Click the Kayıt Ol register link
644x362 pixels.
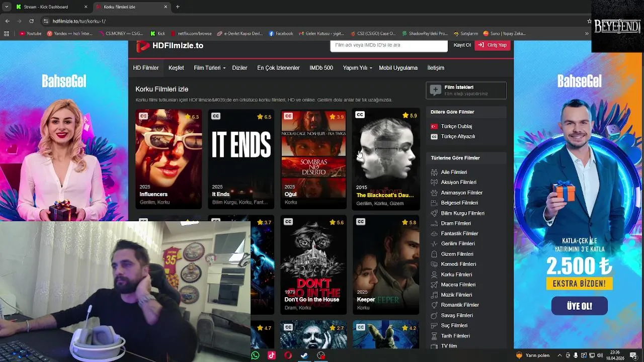point(462,45)
